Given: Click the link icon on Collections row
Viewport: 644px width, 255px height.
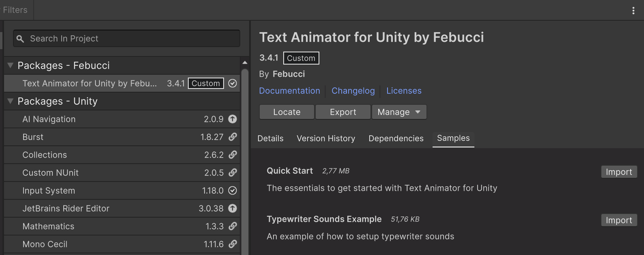Looking at the screenshot, I should tap(233, 155).
